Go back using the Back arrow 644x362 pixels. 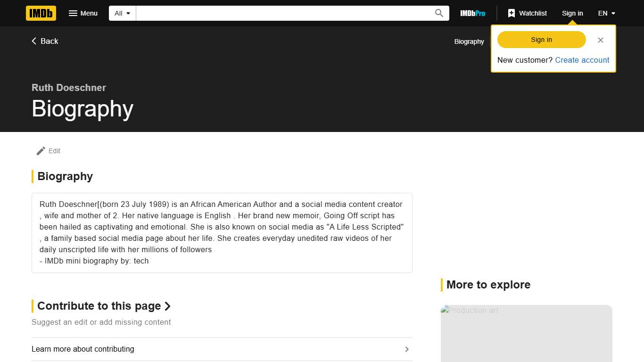[x=45, y=41]
